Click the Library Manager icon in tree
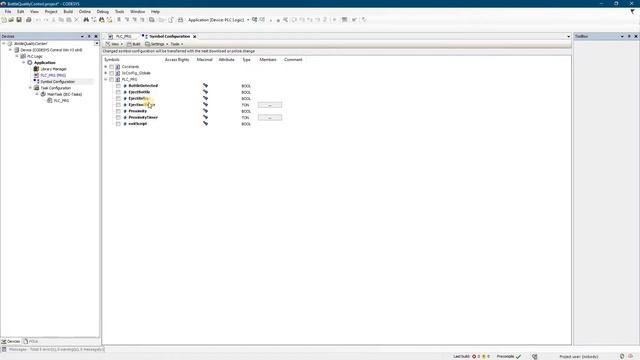The image size is (640, 360). 36,69
